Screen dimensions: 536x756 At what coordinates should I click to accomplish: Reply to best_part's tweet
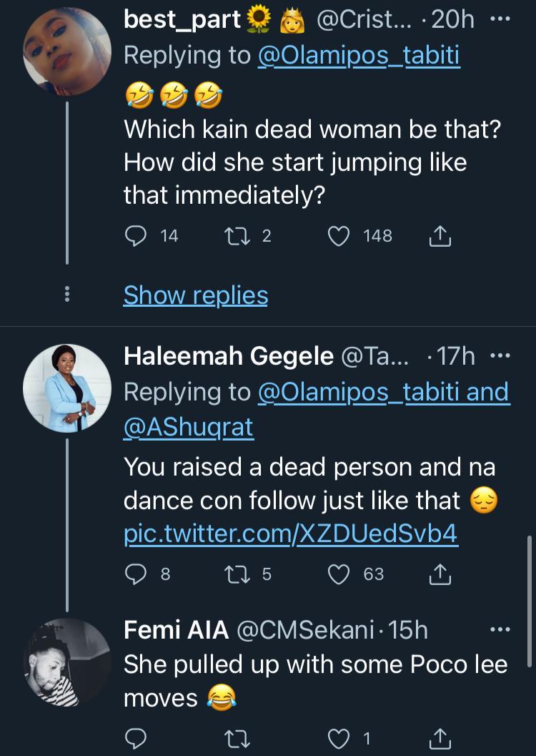[135, 235]
